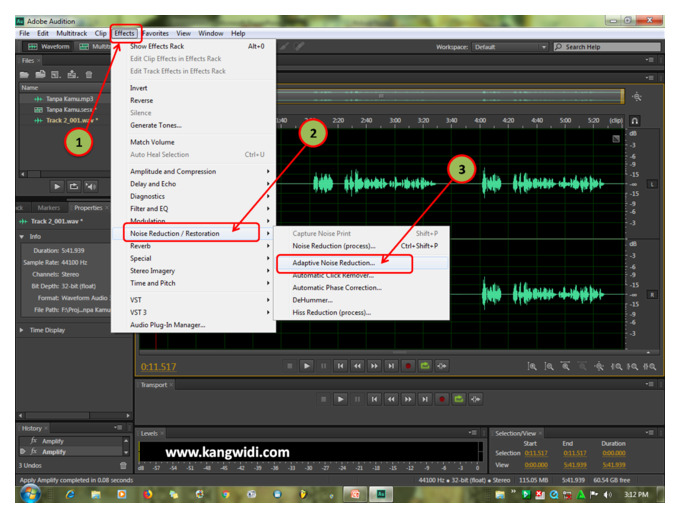The image size is (680, 518).
Task: Click the 0:11.517 time display
Action: 159,367
